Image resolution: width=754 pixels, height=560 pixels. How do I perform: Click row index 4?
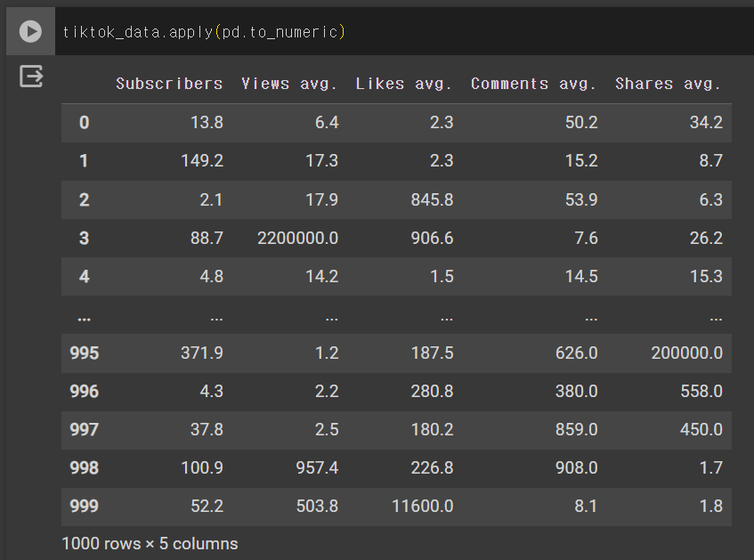click(85, 276)
